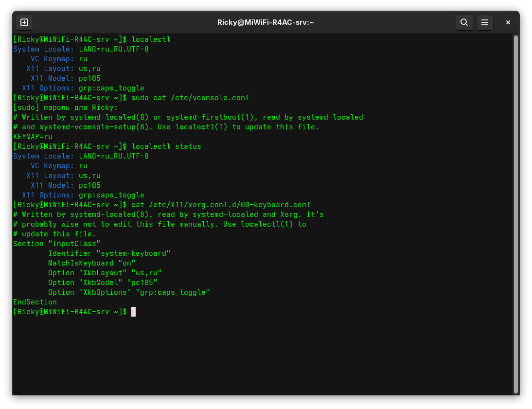The image size is (532, 409).
Task: Place cursor at the last empty prompt
Action: pyautogui.click(x=133, y=312)
